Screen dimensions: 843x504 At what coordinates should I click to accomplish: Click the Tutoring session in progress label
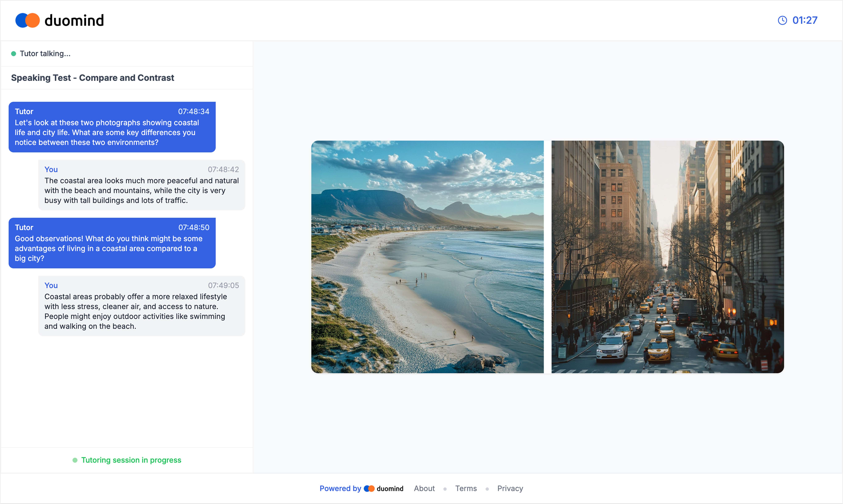click(131, 460)
